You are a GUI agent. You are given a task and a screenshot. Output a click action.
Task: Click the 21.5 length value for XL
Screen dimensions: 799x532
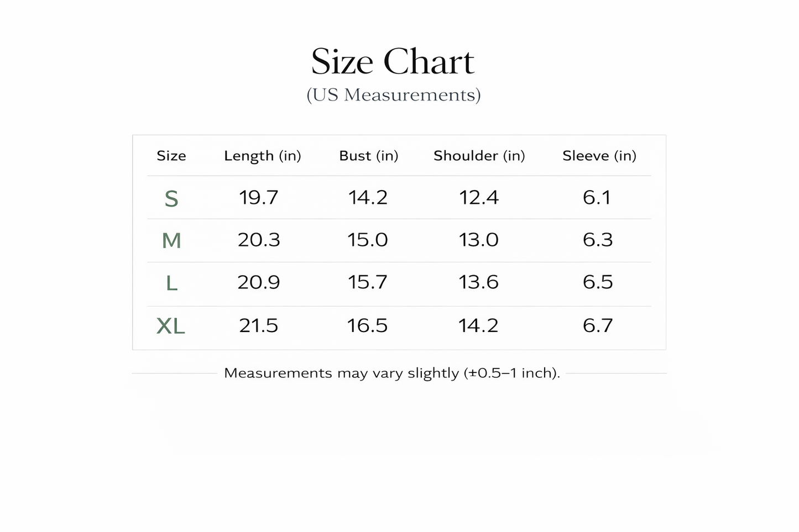coord(259,325)
